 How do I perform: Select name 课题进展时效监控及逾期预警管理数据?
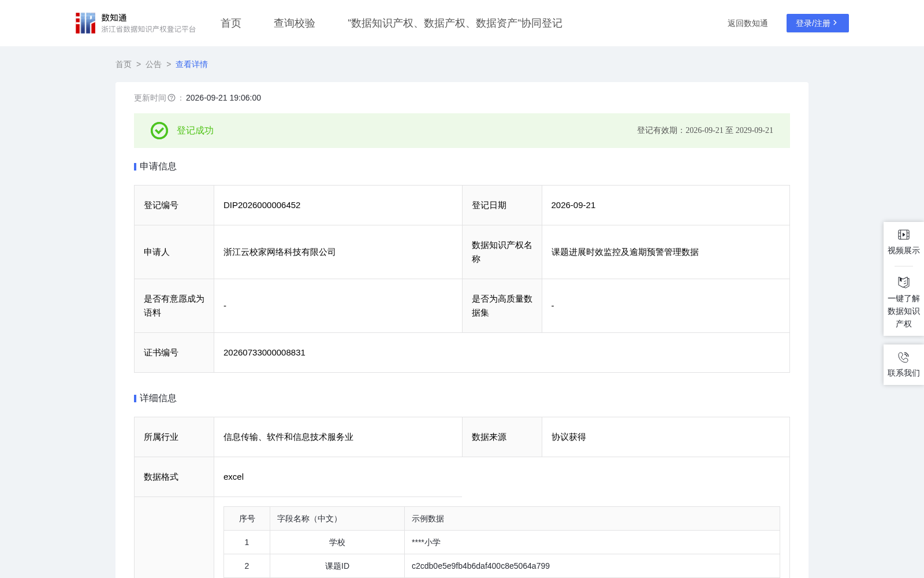coord(625,252)
